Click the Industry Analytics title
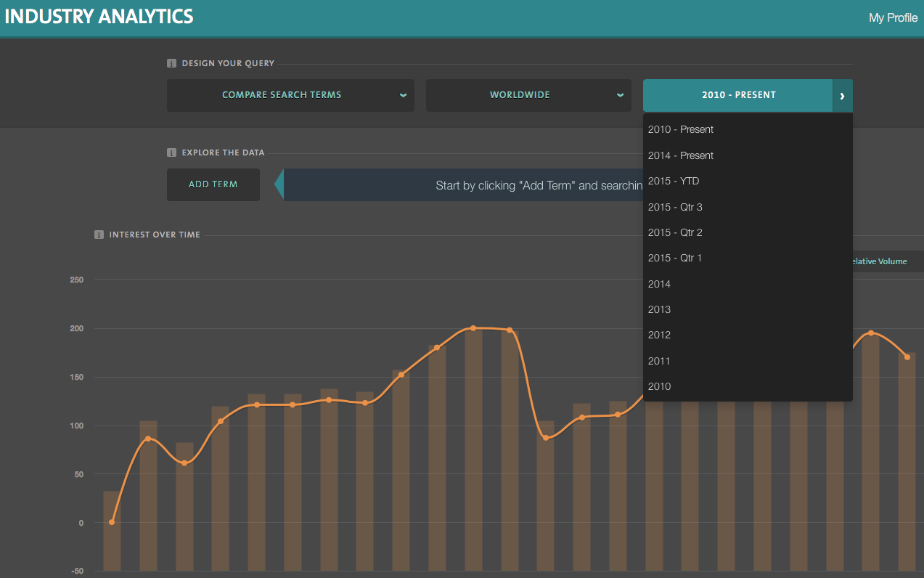 pyautogui.click(x=99, y=17)
